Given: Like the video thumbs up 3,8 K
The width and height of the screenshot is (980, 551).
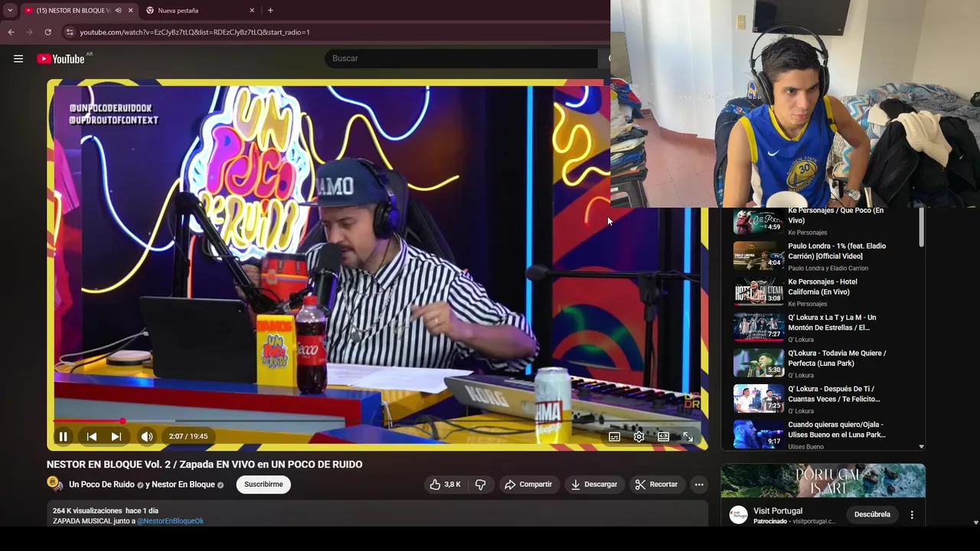Looking at the screenshot, I should [445, 484].
